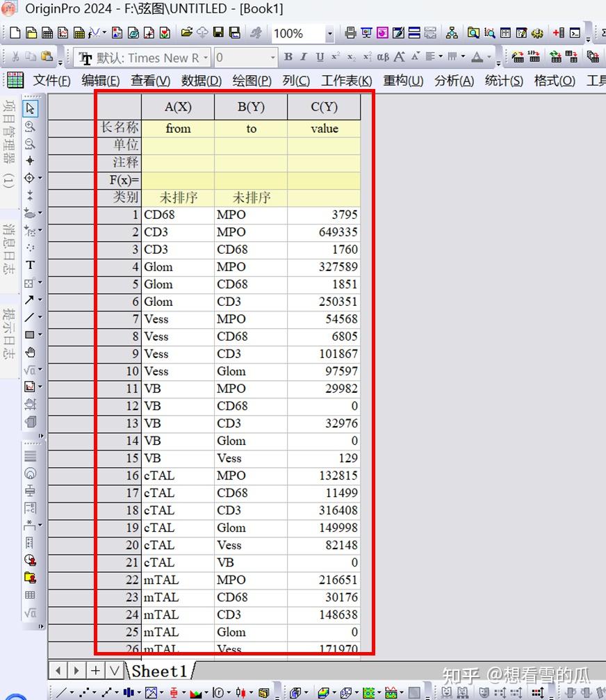Expand the Font Color A dropdown arrow
606x700 pixels.
pyautogui.click(x=489, y=57)
